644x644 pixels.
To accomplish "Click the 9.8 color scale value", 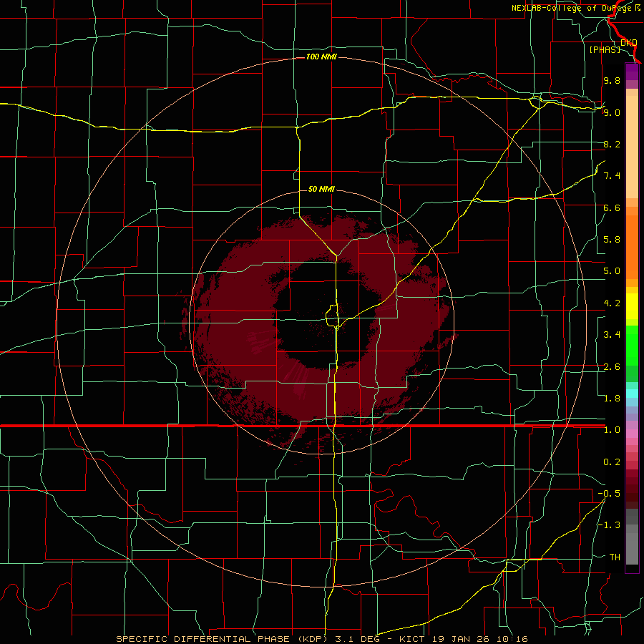I will pos(612,81).
